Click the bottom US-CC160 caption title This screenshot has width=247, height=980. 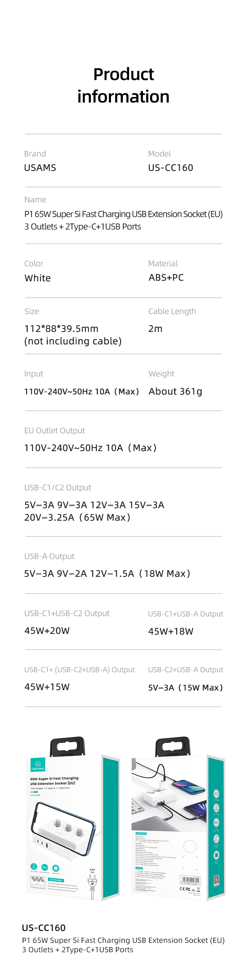click(44, 928)
